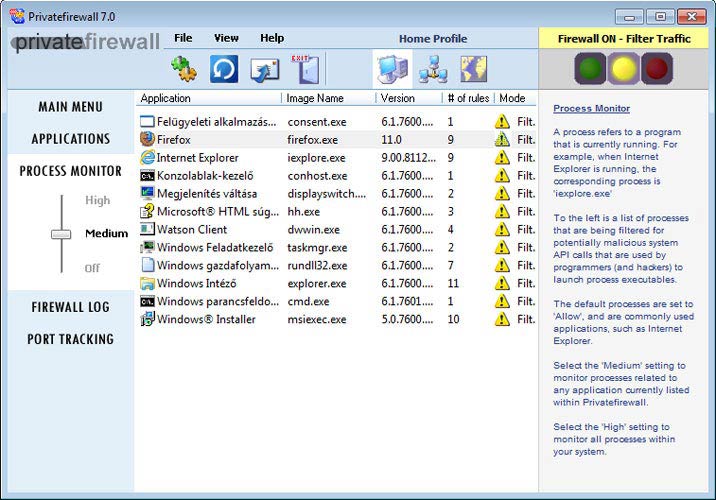The height and width of the screenshot is (500, 716).
Task: Click version 9.00.8112 for Internet Explorer
Action: point(408,158)
